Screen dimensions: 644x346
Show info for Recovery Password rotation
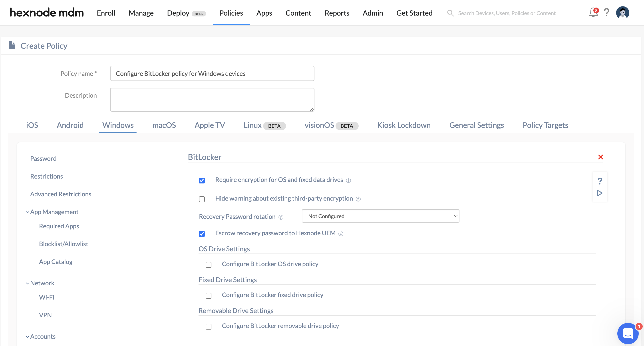click(281, 217)
